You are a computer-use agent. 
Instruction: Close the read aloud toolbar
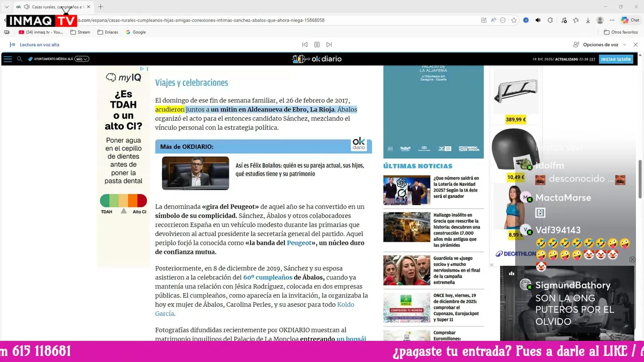coord(635,45)
